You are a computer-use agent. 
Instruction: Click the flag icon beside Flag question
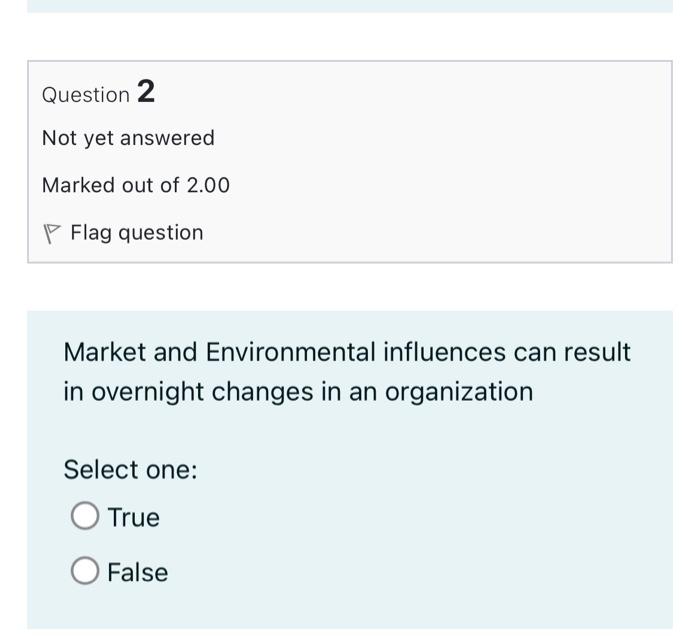click(x=51, y=233)
